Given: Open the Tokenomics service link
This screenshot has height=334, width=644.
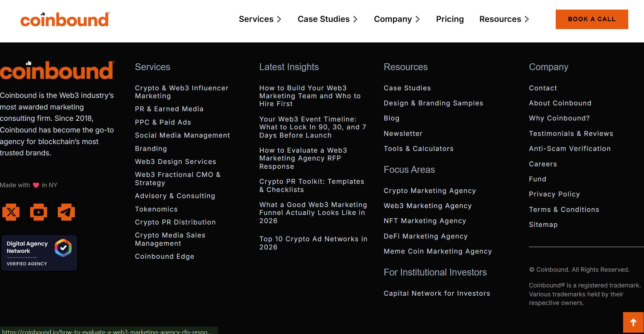Looking at the screenshot, I should tap(156, 209).
